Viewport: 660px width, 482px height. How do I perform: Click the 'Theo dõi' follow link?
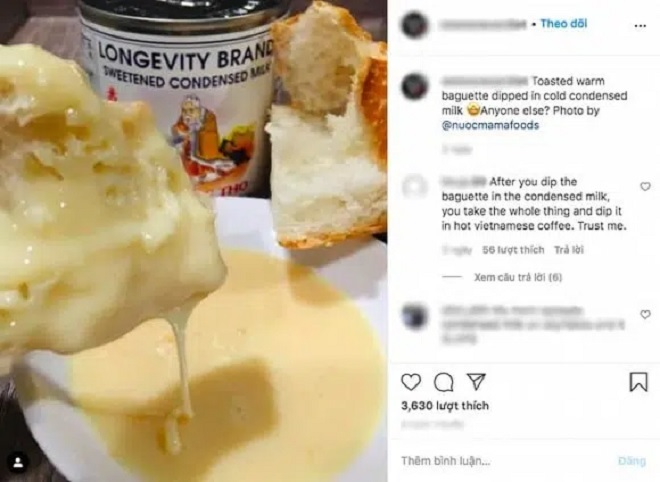click(x=564, y=24)
